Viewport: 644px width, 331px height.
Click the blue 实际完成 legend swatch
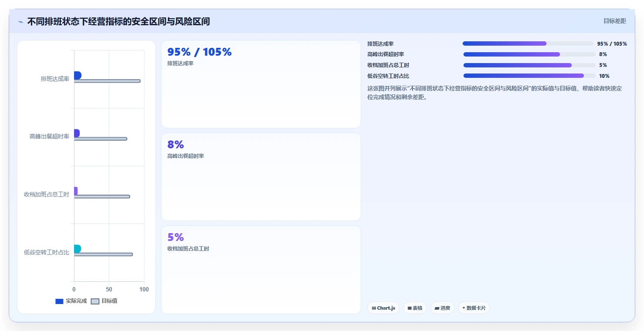coord(59,301)
